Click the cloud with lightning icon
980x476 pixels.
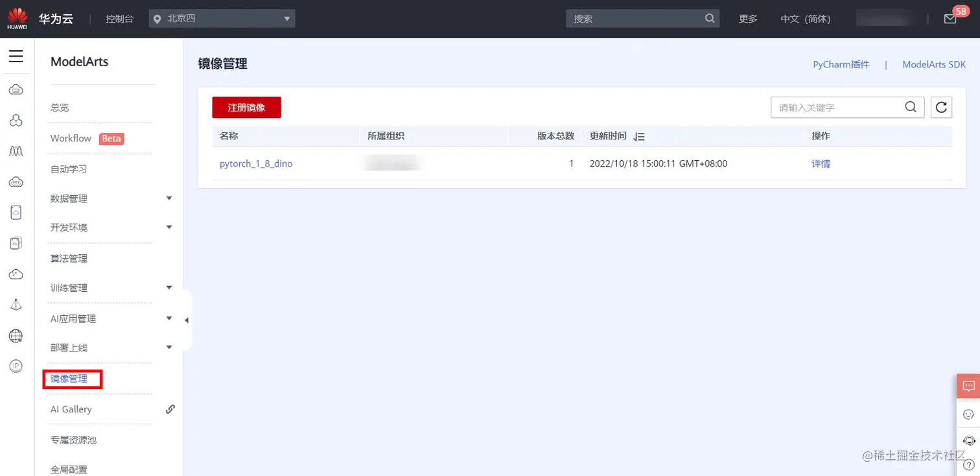coord(16,274)
